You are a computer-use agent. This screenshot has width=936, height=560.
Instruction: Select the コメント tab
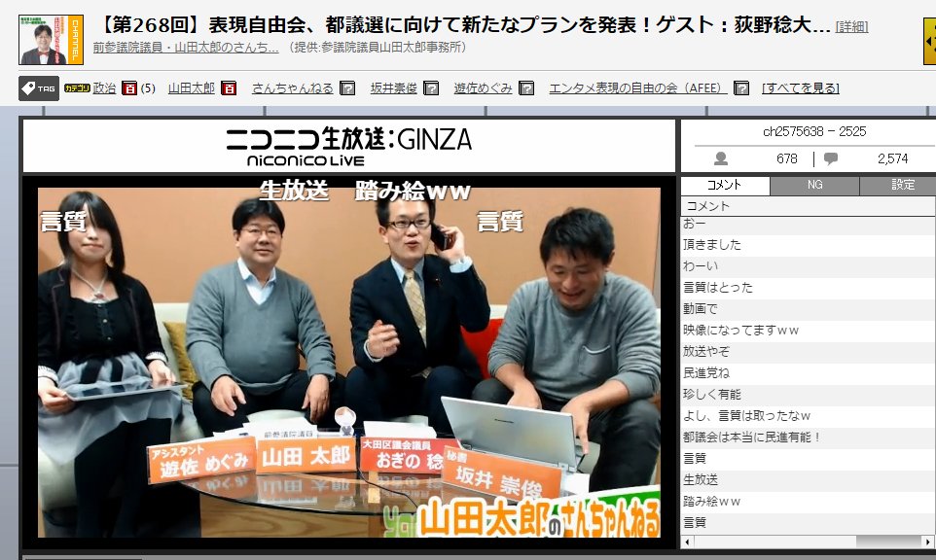coord(725,185)
